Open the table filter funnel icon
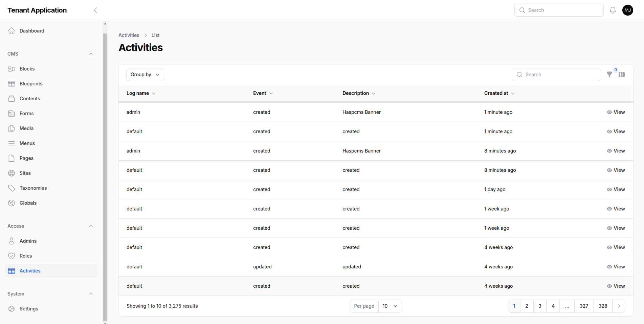The height and width of the screenshot is (324, 644). click(x=609, y=75)
